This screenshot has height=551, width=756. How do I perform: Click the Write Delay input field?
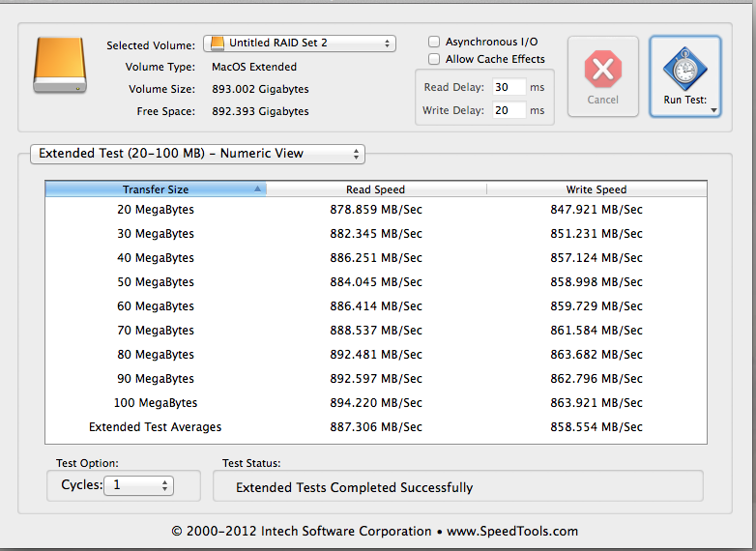click(x=508, y=110)
